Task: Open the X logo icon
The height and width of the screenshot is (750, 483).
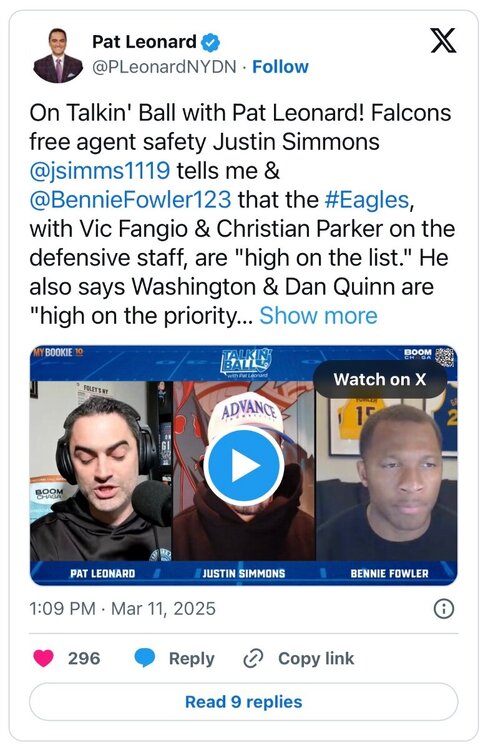Action: tap(443, 40)
